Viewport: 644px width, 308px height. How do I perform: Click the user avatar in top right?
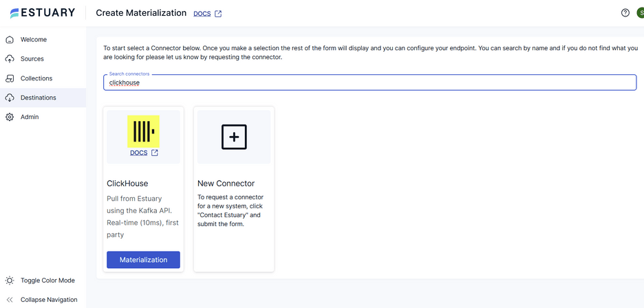[x=640, y=13]
